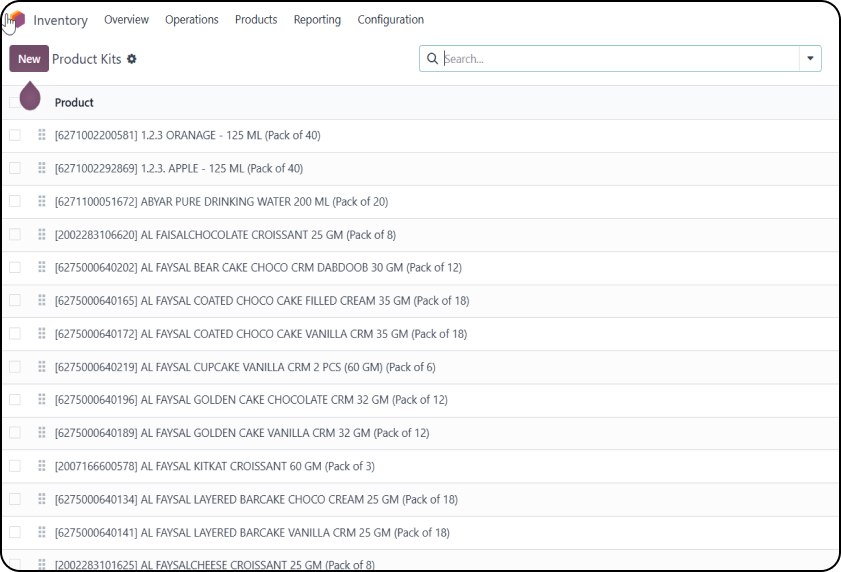Open the Product Kits gear settings icon
Image resolution: width=841 pixels, height=572 pixels.
click(131, 59)
